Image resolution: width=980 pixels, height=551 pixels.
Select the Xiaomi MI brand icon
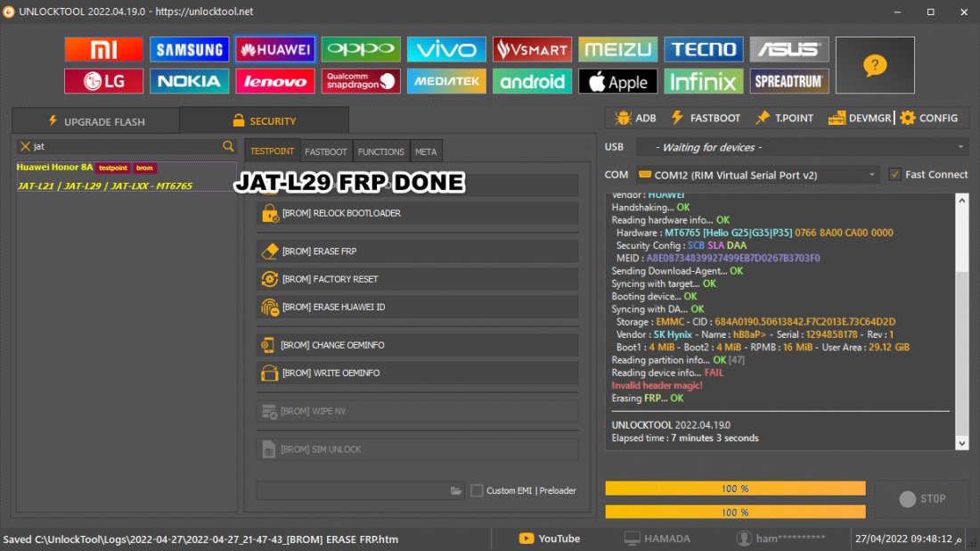(103, 49)
